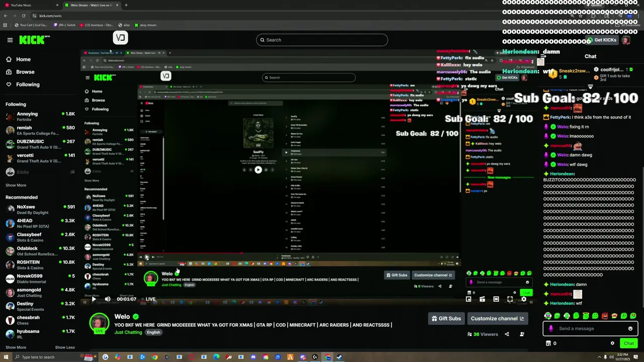644x362 pixels.
Task: Jump to LIVE in the player
Action: pos(150,299)
